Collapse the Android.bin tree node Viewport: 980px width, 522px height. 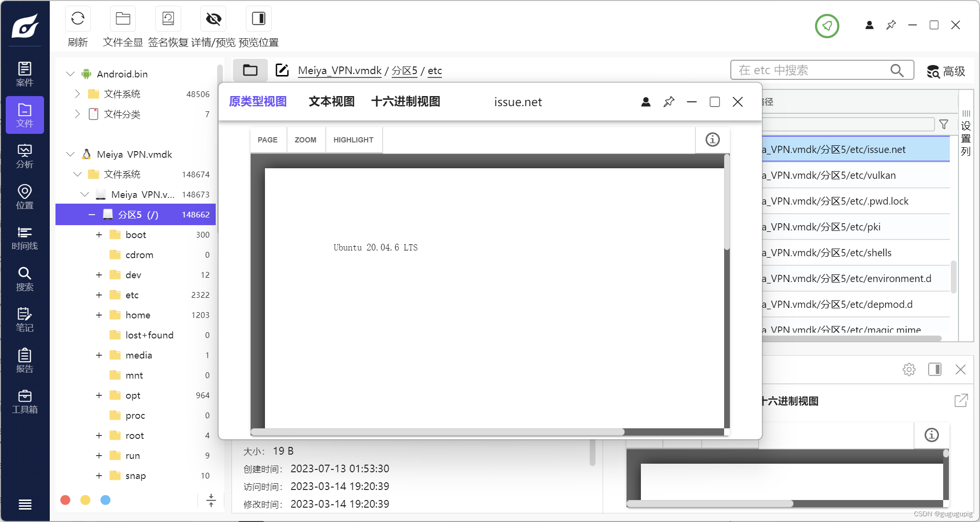click(x=70, y=74)
